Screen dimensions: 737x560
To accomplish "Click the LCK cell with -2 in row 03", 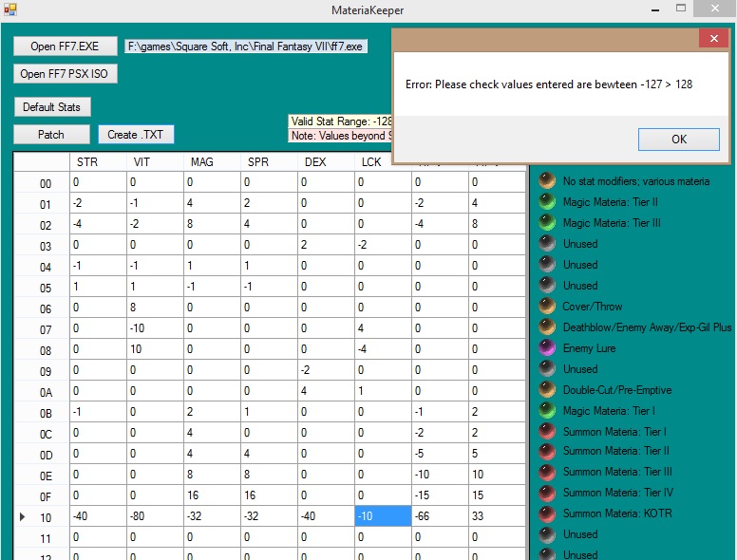I will (383, 244).
